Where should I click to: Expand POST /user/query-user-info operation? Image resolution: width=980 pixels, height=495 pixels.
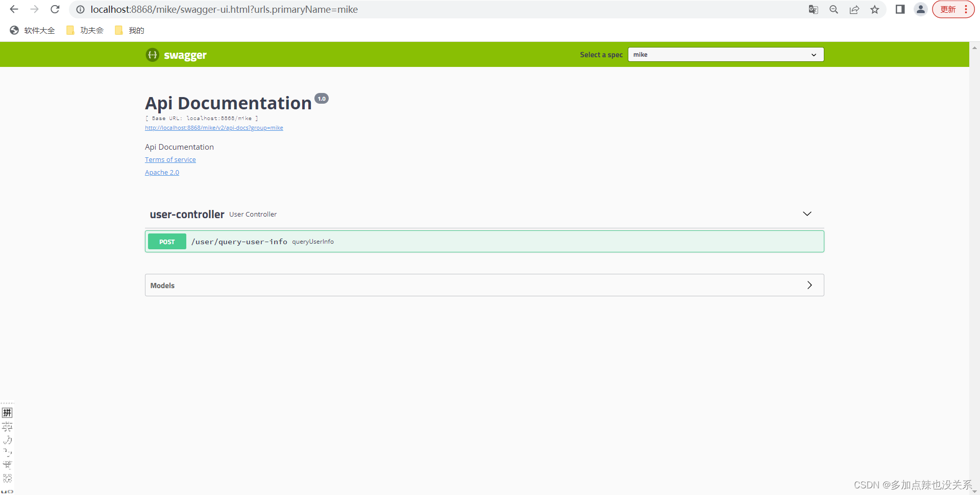tap(484, 242)
